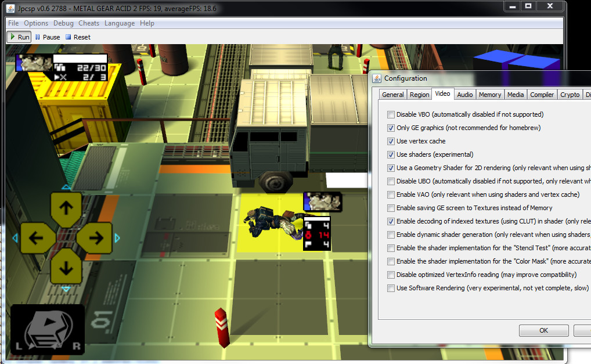Enable saving GE screen to Textures
This screenshot has height=364, width=591.
coord(391,208)
